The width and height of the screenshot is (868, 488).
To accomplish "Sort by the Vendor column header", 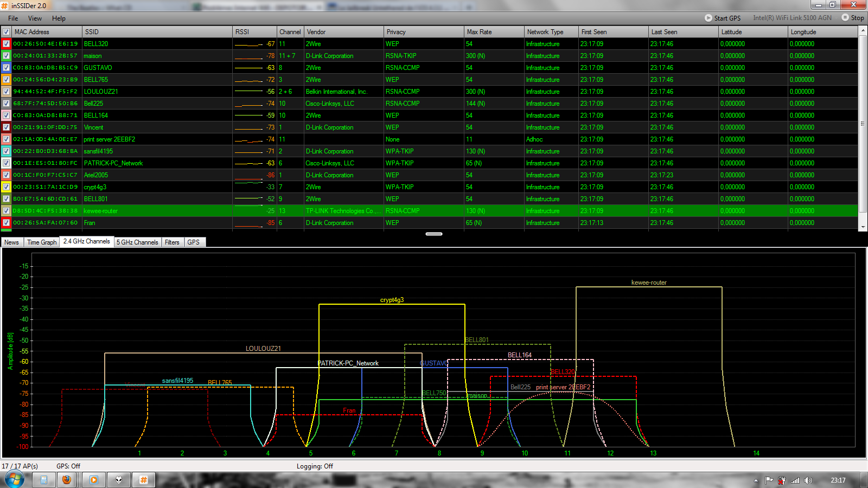I will (x=344, y=32).
